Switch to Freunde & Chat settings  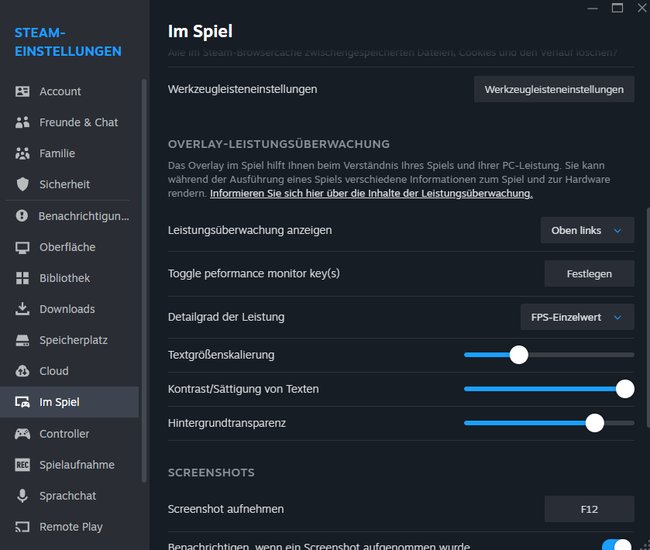click(x=70, y=122)
